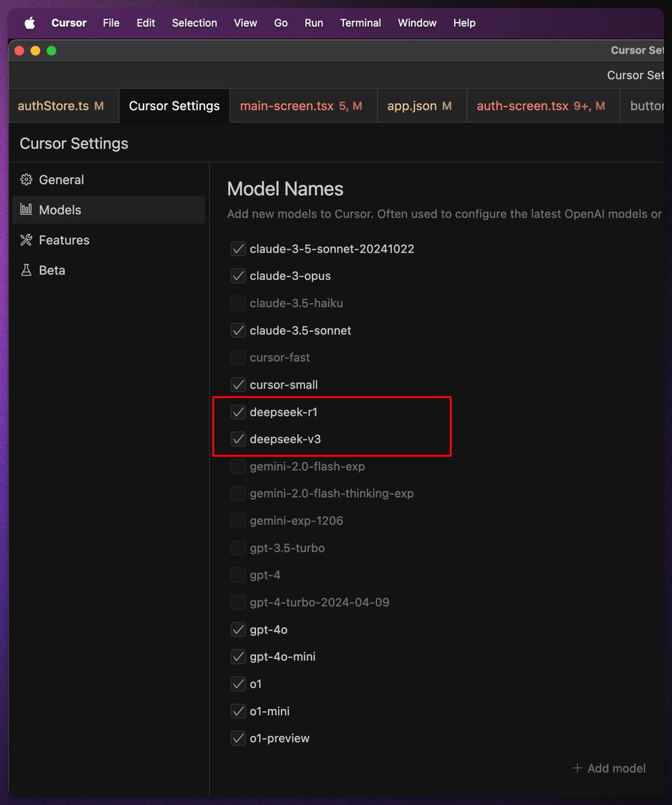Click the green fullscreen window button
Image resolution: width=672 pixels, height=805 pixels.
52,50
